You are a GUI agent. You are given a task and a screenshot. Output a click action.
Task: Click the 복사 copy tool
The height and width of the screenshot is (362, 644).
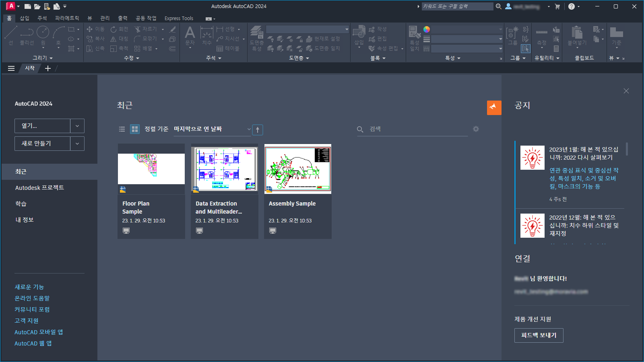click(96, 39)
